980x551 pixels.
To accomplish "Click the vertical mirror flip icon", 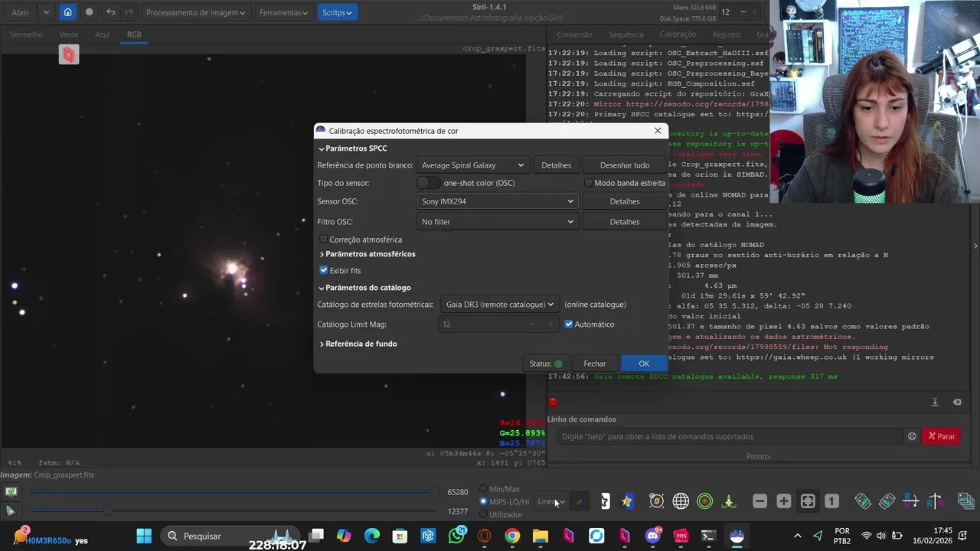I will (x=935, y=501).
